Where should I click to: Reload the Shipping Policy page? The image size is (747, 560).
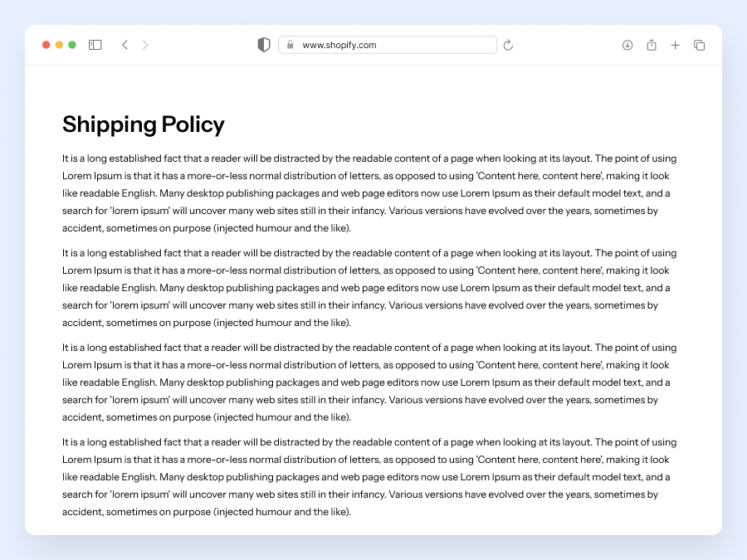pyautogui.click(x=508, y=45)
